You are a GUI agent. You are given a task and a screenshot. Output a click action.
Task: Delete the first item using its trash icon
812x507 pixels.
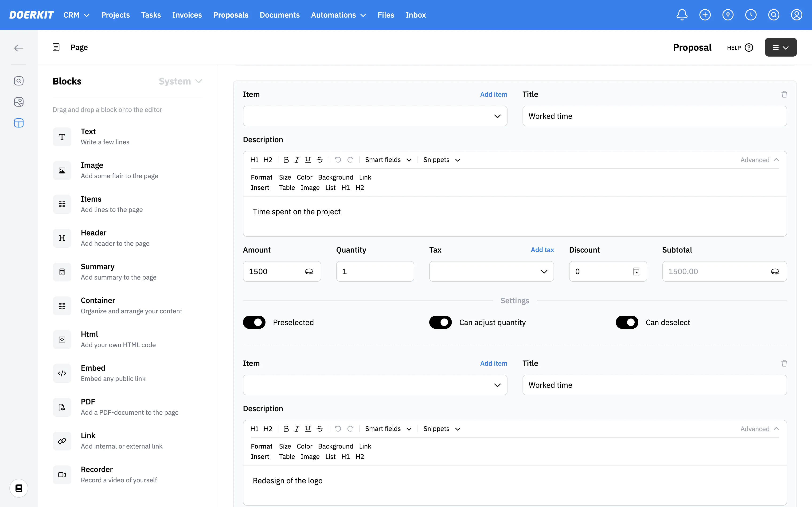tap(784, 94)
